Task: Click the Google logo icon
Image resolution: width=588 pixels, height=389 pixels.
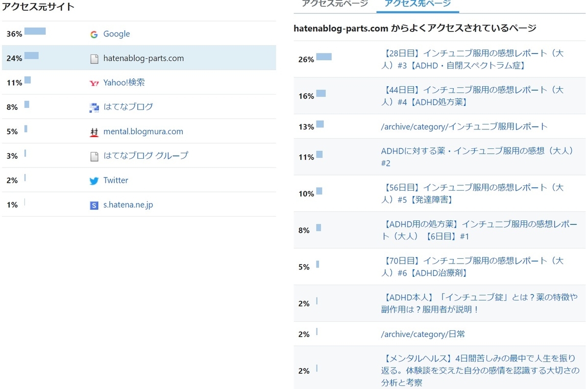Action: click(94, 34)
